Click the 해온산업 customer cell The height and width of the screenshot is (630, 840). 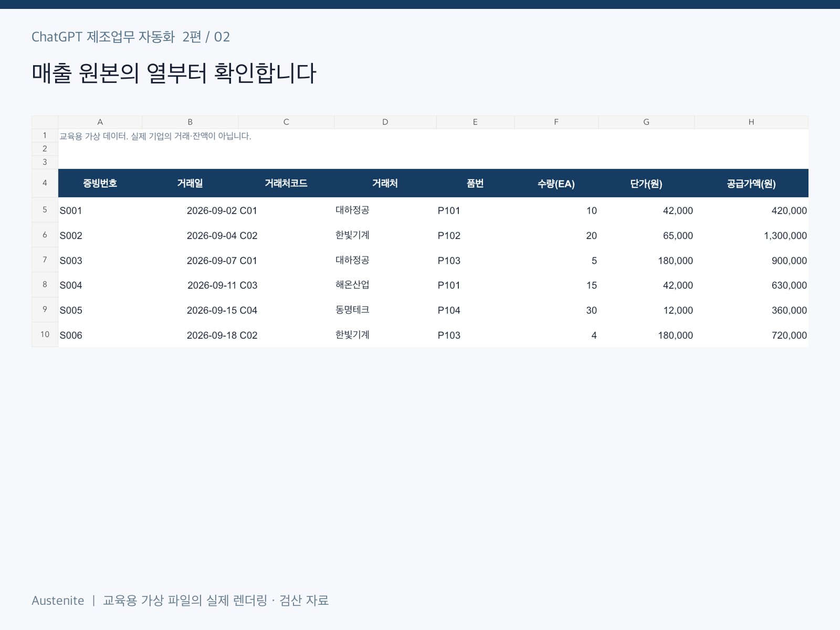tap(385, 285)
